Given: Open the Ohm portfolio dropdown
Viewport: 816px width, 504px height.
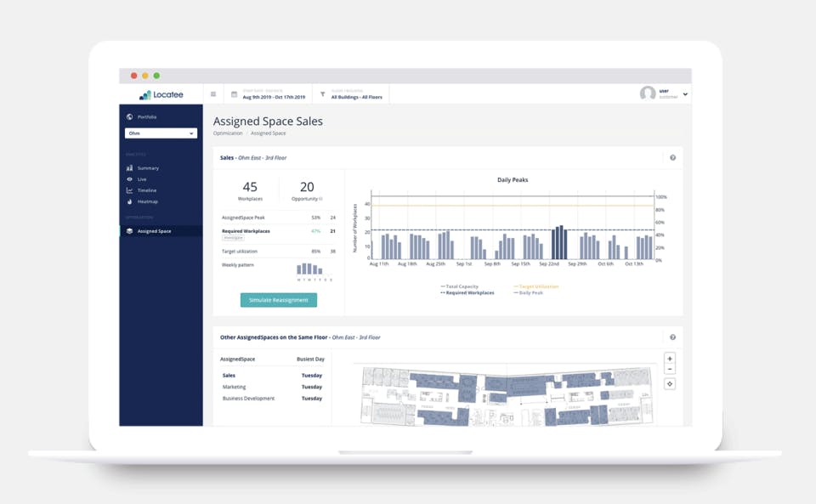Looking at the screenshot, I should pos(161,133).
